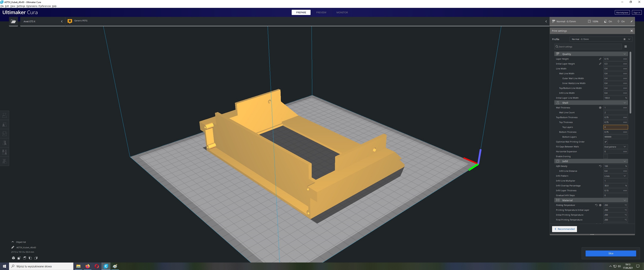The height and width of the screenshot is (270, 644).
Task: Toggle Optimize Wall Printing Order checkbox
Action: (x=606, y=142)
